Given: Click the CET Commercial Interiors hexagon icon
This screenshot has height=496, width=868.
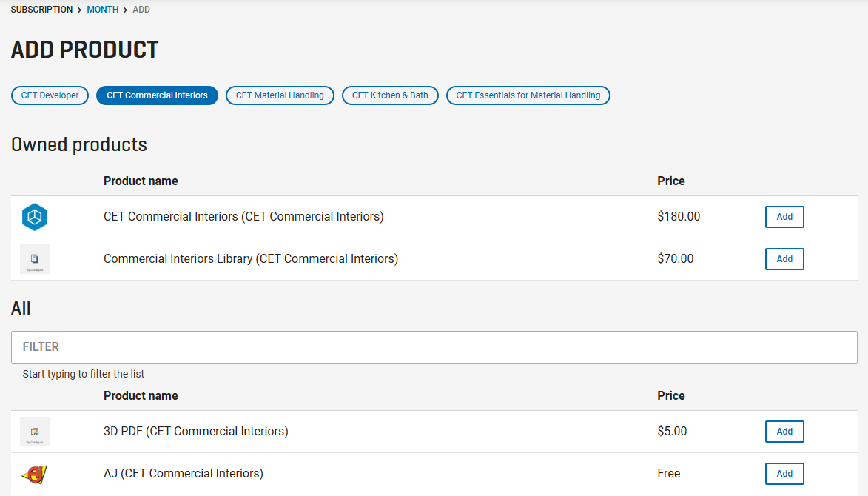Looking at the screenshot, I should pyautogui.click(x=34, y=216).
